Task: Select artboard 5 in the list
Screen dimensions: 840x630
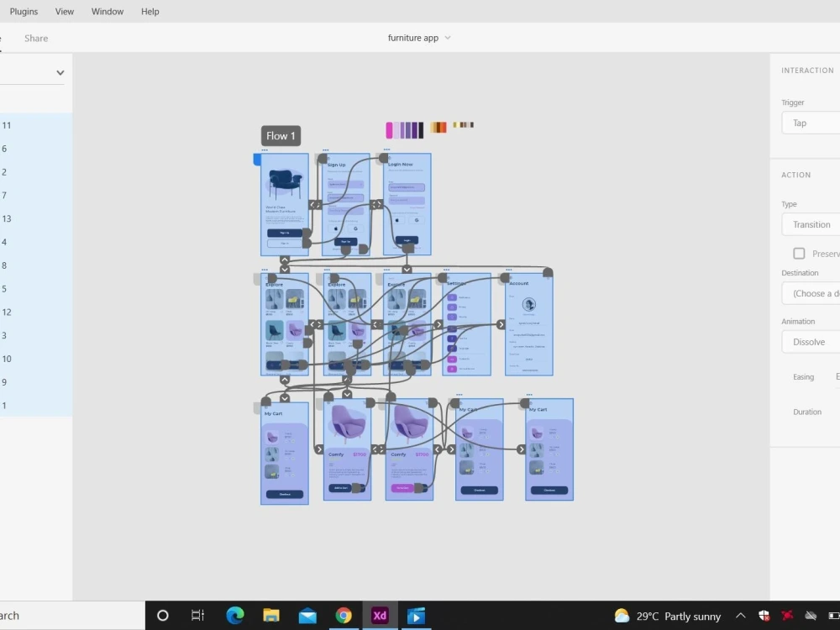Action: [x=36, y=289]
